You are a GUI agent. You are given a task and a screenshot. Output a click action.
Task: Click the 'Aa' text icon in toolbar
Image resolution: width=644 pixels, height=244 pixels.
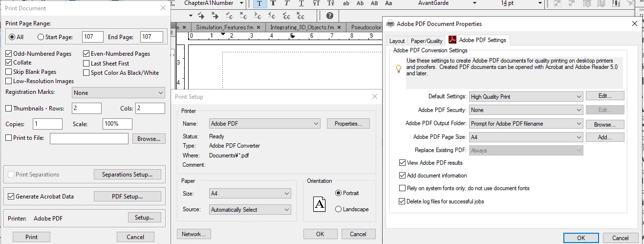pyautogui.click(x=388, y=3)
